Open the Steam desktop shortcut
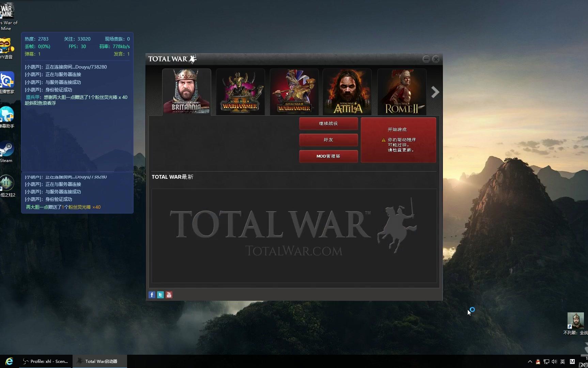 (7, 152)
